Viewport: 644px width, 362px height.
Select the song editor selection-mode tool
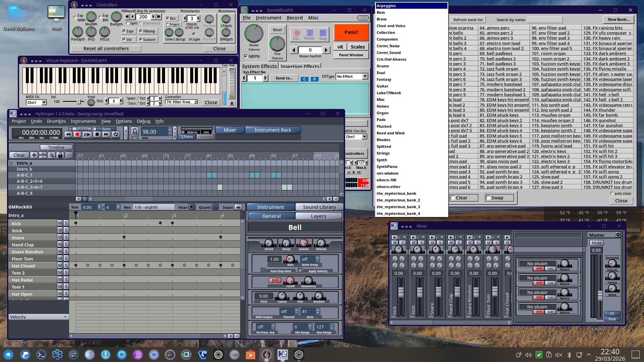coord(51,155)
